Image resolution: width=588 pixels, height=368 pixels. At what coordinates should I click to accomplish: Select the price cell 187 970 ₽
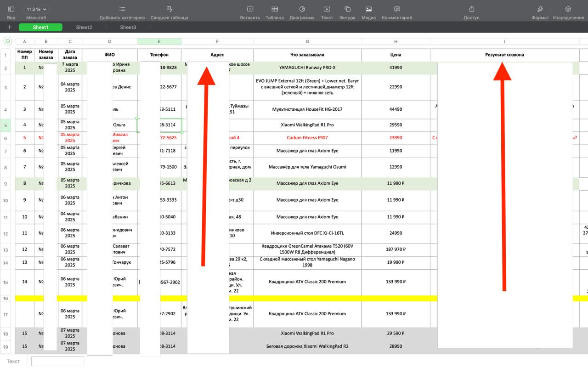pos(396,249)
